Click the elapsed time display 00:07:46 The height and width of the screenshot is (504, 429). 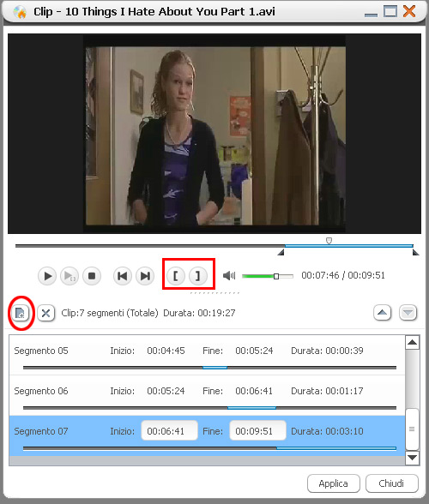[320, 275]
